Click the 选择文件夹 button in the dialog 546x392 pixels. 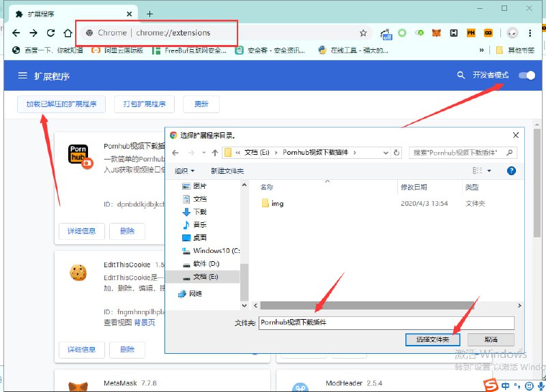[x=432, y=339]
